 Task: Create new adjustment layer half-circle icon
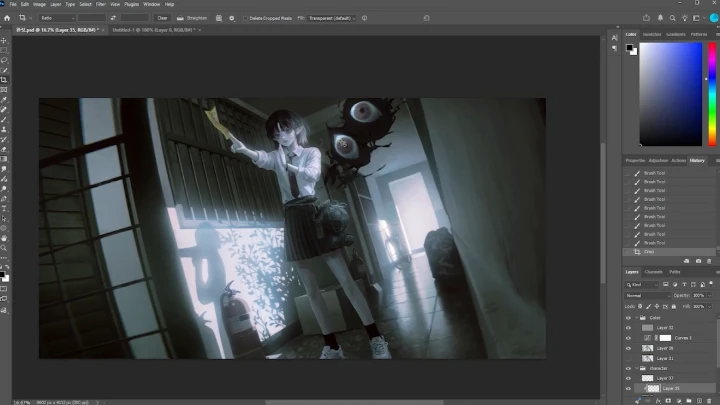tap(679, 401)
